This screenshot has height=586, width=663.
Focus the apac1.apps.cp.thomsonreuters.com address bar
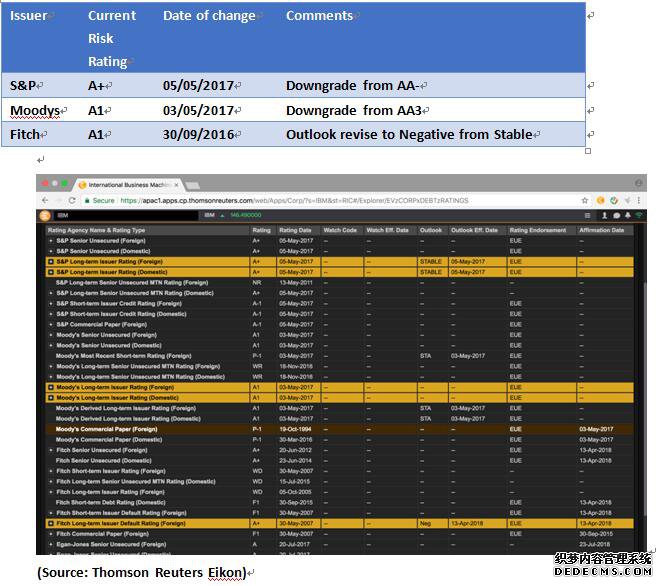tap(294, 200)
